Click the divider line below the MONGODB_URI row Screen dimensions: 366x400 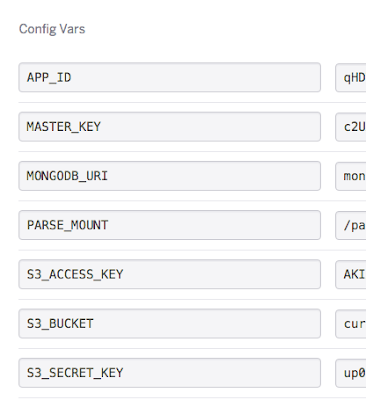192,201
